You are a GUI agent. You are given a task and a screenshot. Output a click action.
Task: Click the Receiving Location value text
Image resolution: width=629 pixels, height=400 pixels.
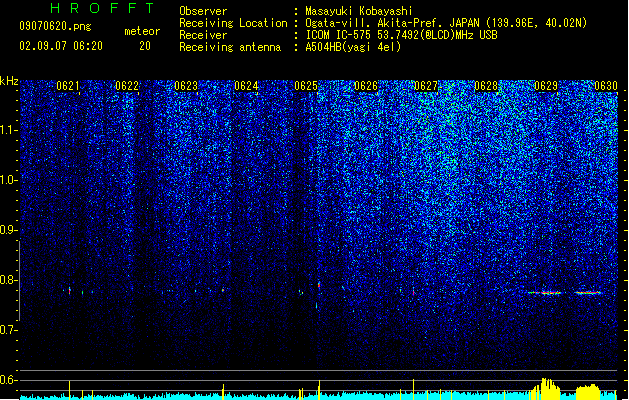click(x=446, y=23)
